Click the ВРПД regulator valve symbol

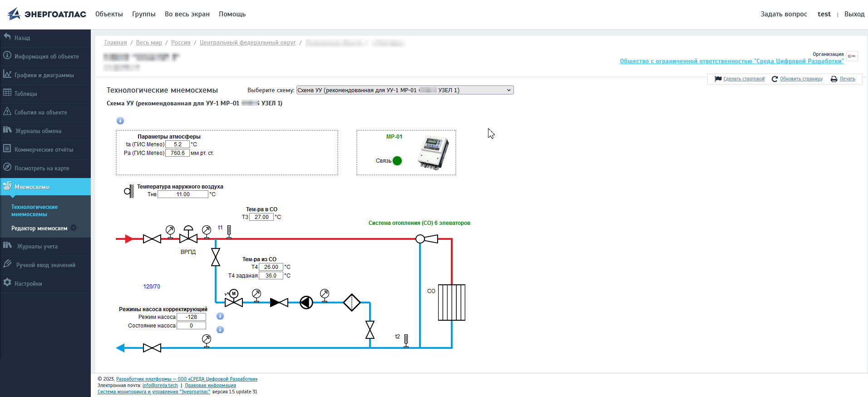pyautogui.click(x=188, y=235)
